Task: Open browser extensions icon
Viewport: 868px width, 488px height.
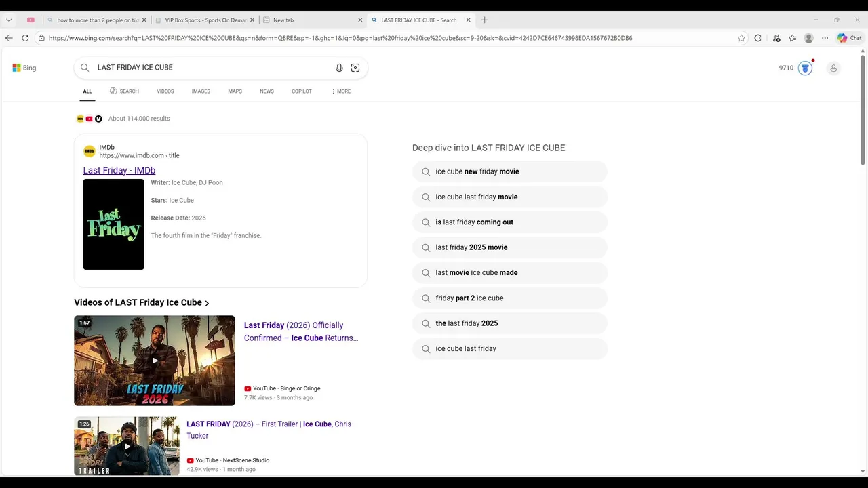Action: tap(758, 38)
